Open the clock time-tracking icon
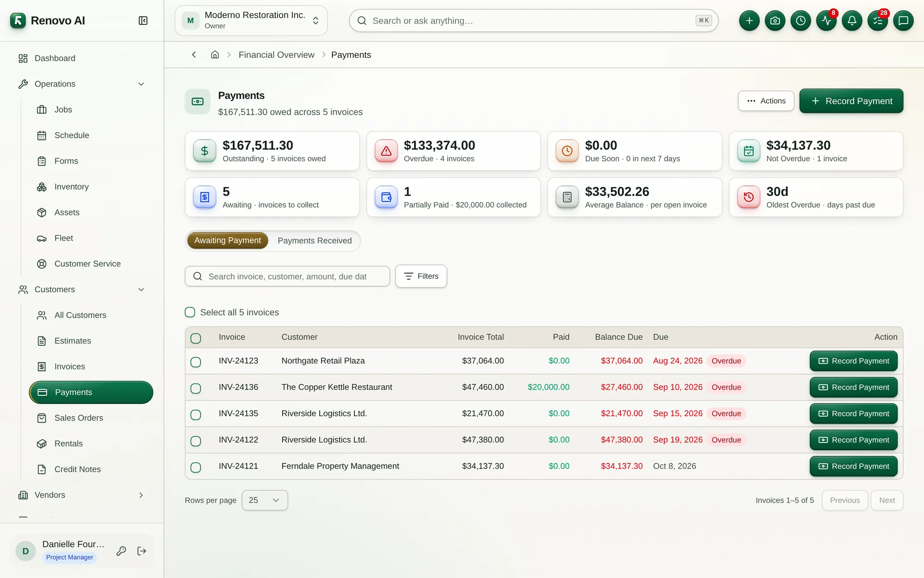Image resolution: width=924 pixels, height=578 pixels. pyautogui.click(x=801, y=21)
